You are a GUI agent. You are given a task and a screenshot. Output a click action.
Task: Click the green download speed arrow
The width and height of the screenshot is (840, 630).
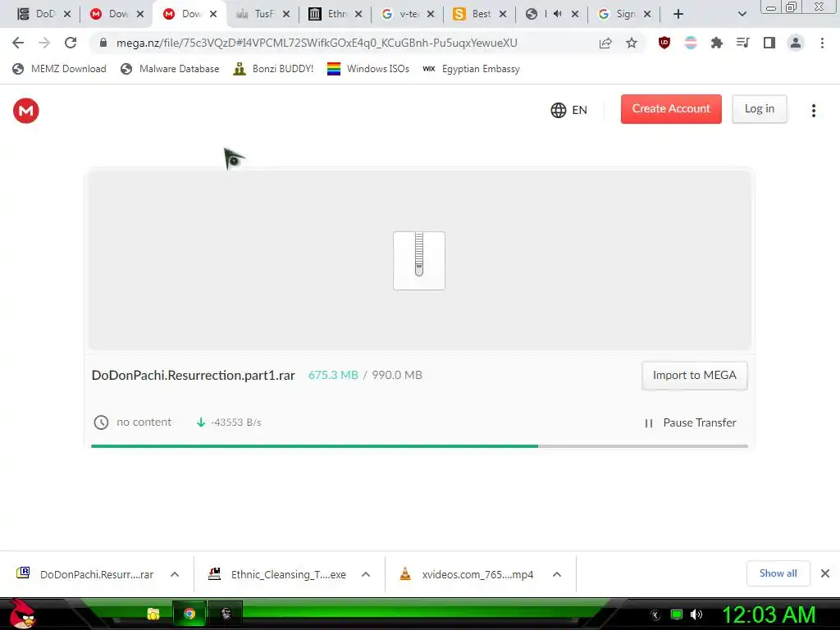[201, 422]
